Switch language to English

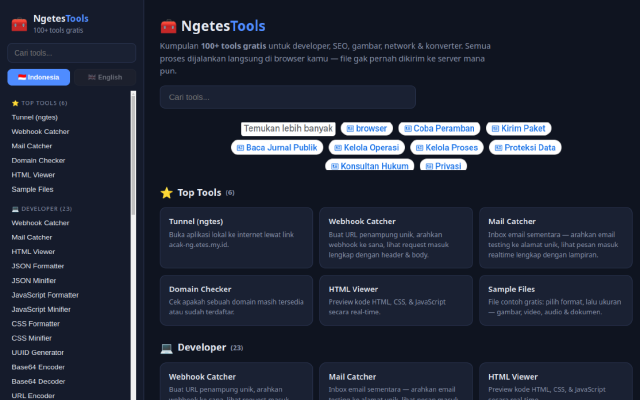point(105,77)
